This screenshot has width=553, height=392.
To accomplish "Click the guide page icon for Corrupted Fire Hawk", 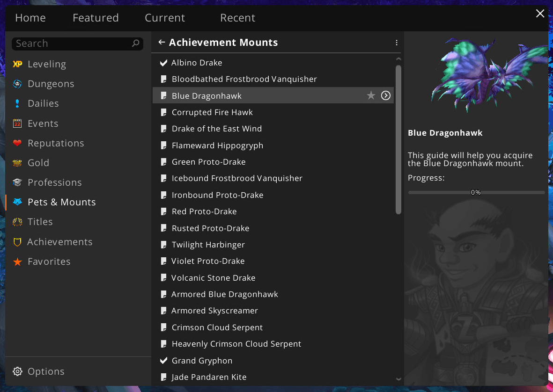I will pyautogui.click(x=163, y=112).
